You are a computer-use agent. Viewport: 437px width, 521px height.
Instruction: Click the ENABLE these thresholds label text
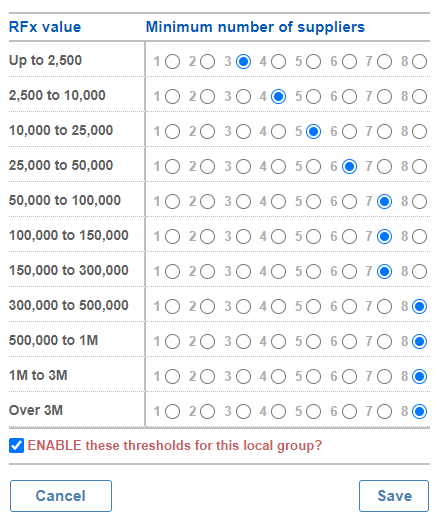(x=175, y=446)
